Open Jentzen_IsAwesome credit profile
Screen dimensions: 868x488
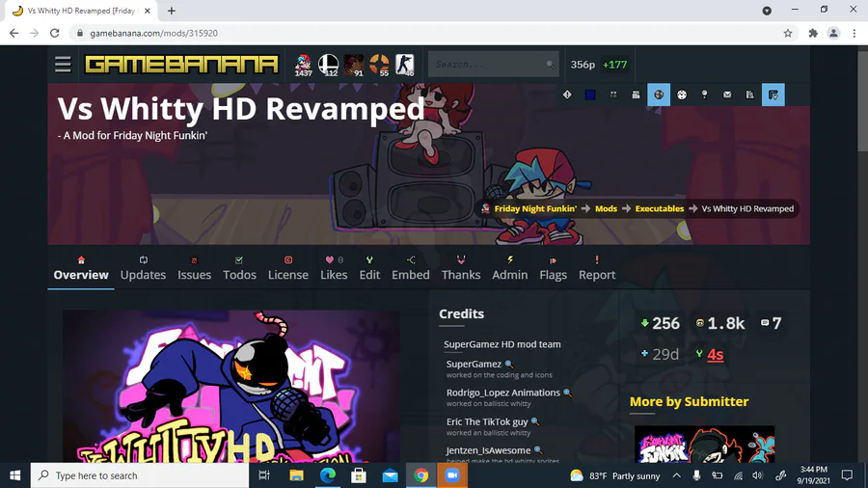click(x=488, y=450)
